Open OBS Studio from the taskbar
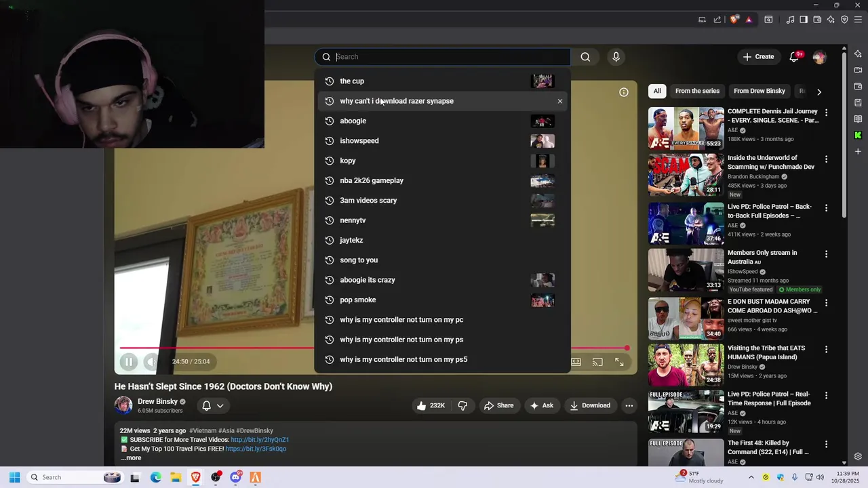The height and width of the screenshot is (488, 868). coord(216,477)
